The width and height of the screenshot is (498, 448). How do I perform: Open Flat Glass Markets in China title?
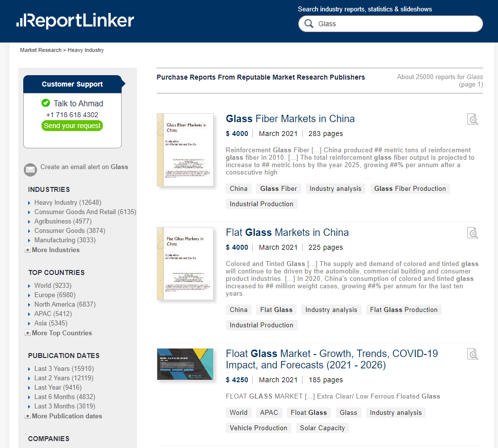(287, 232)
